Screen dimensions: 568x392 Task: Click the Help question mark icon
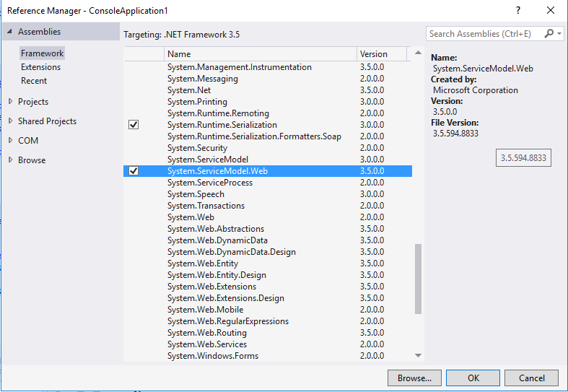tap(517, 11)
